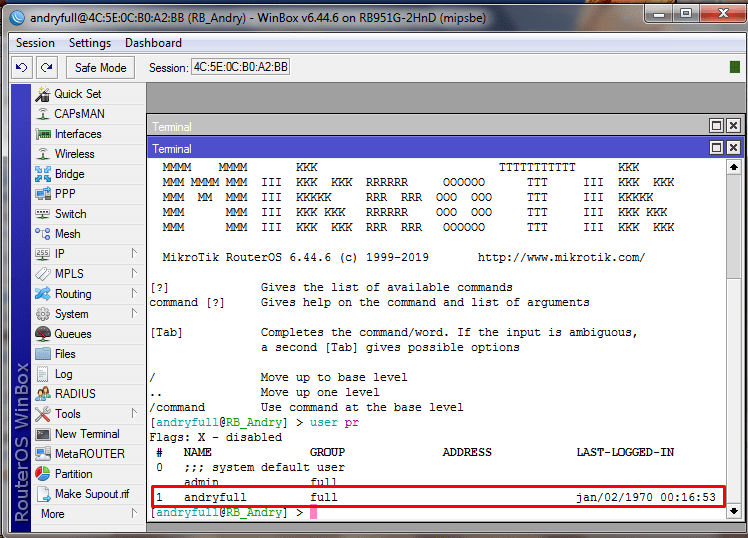Screen dimensions: 748x538
Task: Open Quick Set from the sidebar
Action: pos(76,94)
